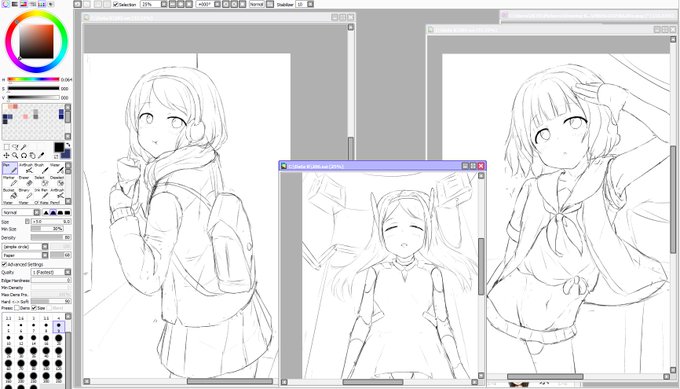Click the center canvas window's vertical scrollbar
The image size is (680, 389).
click(x=481, y=266)
